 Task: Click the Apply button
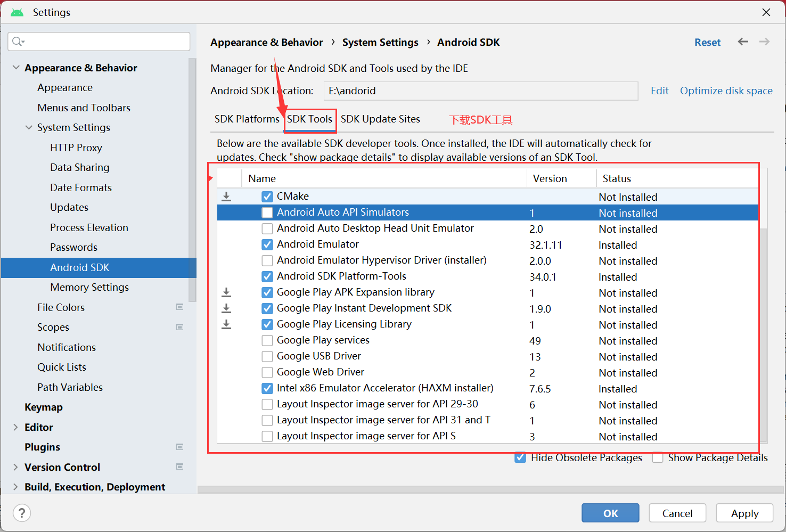click(744, 513)
